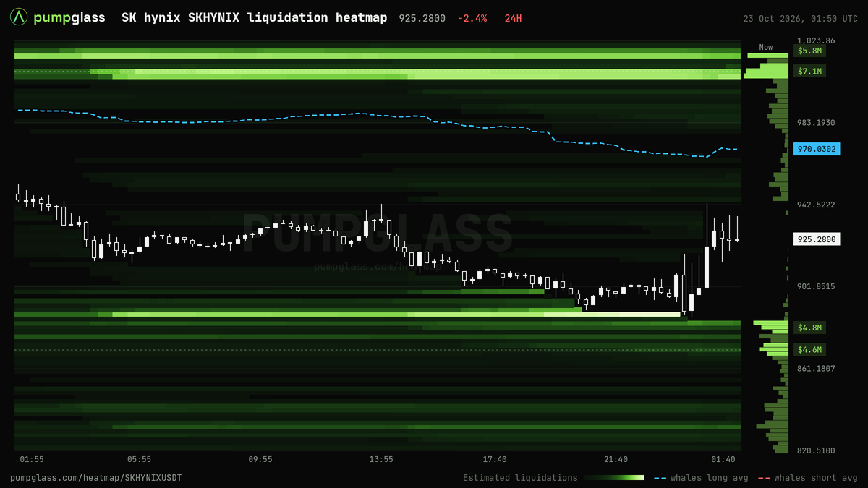Click the 01:40 time axis label
The height and width of the screenshot is (488, 868).
[x=723, y=459]
